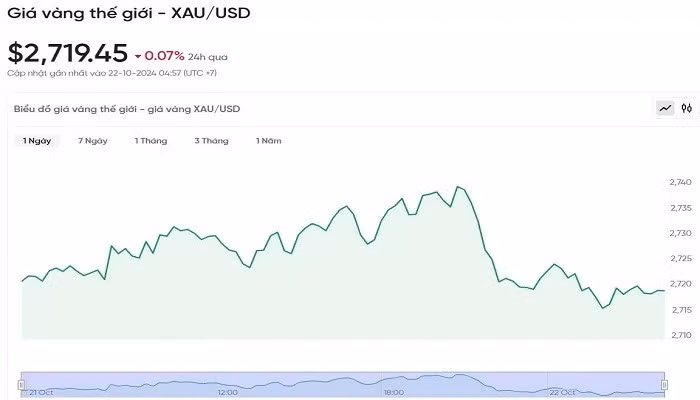Click the 12:00 marker in navigator
This screenshot has width=700, height=400.
227,392
